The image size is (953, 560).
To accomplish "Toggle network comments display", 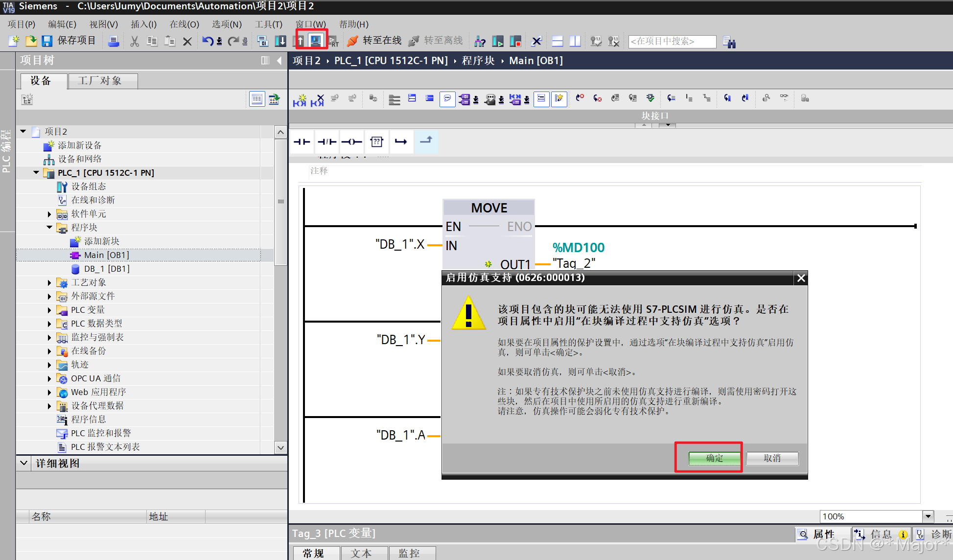I will click(x=447, y=99).
